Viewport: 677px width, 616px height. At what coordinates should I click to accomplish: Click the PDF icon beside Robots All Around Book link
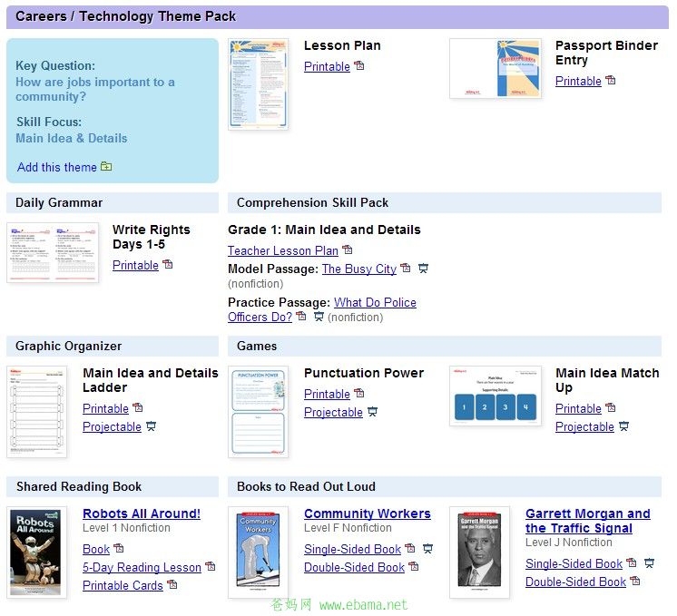click(x=119, y=548)
